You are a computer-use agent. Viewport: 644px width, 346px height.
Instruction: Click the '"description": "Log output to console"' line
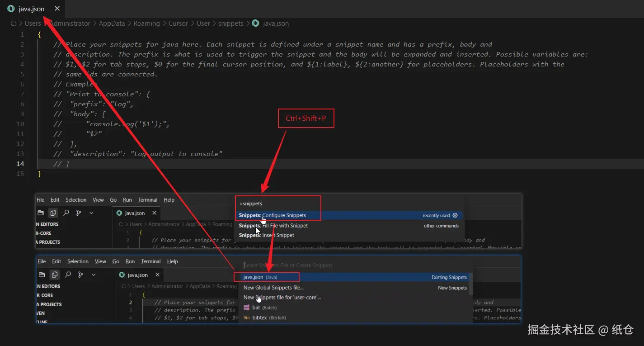(x=138, y=154)
